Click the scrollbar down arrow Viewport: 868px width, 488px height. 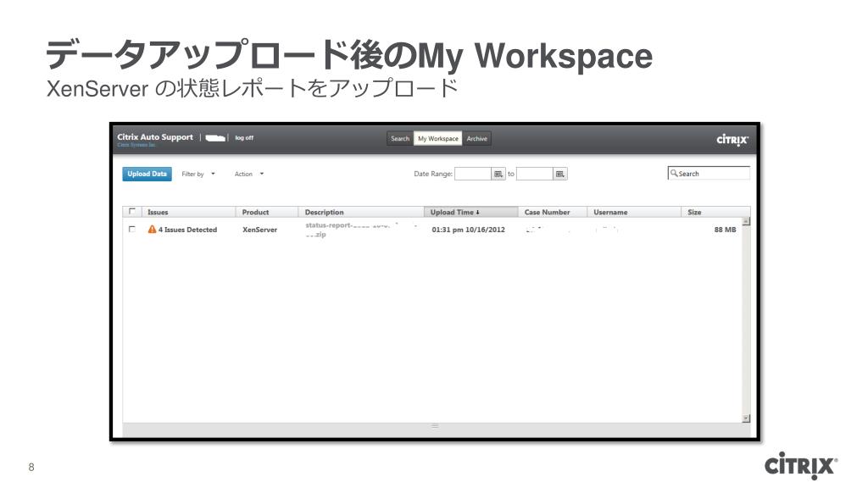point(746,419)
